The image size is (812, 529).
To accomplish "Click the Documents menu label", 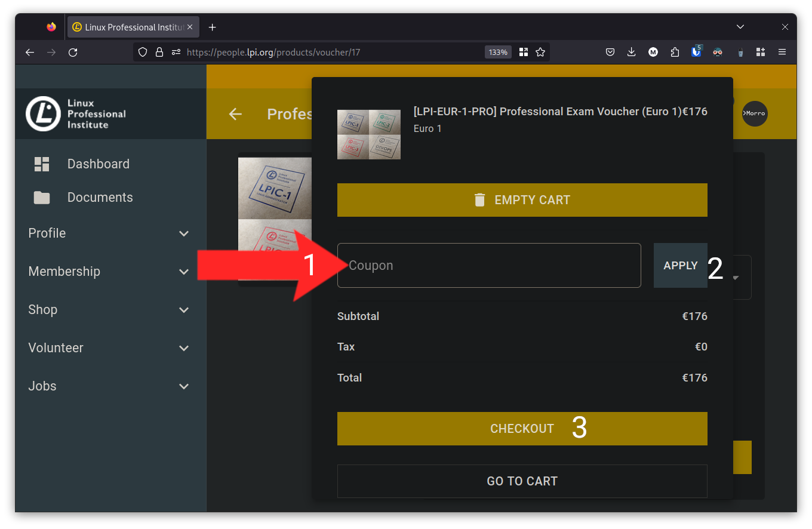I will coord(100,198).
